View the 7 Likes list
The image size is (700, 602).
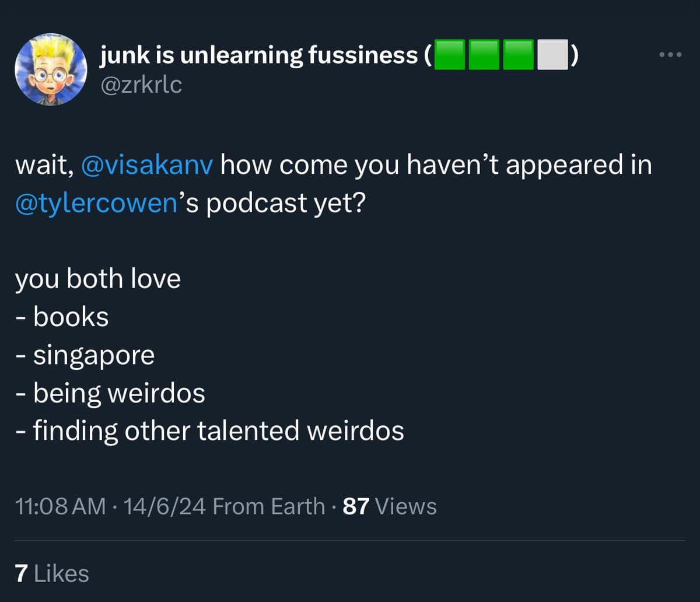tap(52, 573)
